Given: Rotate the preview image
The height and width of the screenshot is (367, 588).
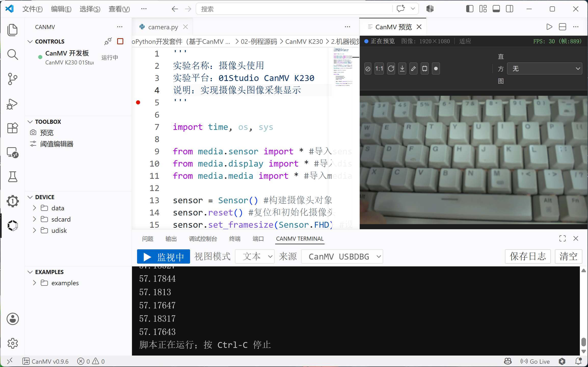Looking at the screenshot, I should tap(391, 69).
